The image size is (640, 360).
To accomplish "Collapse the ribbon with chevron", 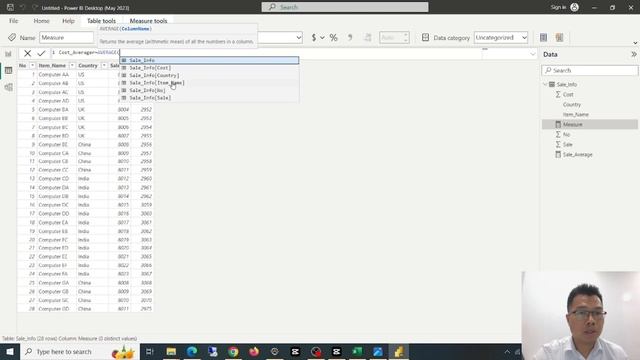I will coord(635,43).
